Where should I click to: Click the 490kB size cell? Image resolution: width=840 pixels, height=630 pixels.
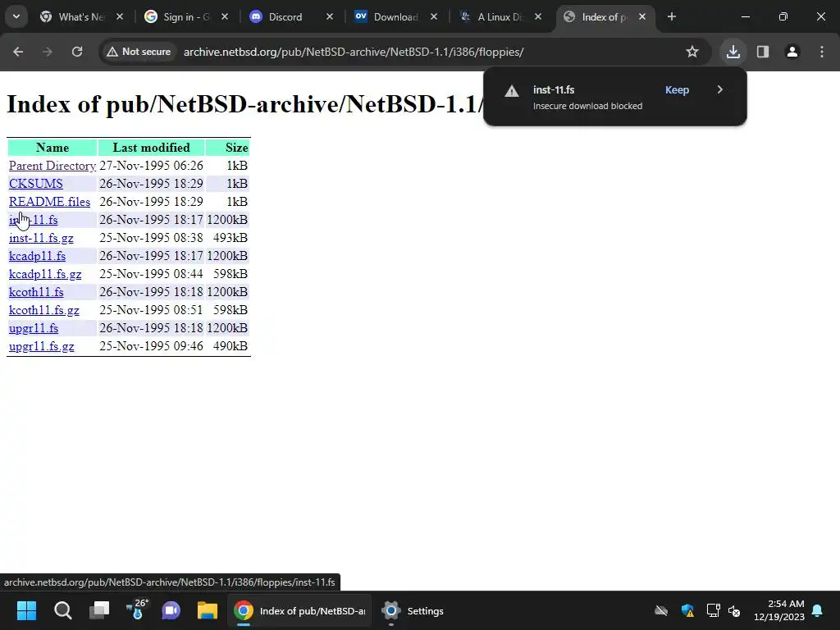pos(228,346)
